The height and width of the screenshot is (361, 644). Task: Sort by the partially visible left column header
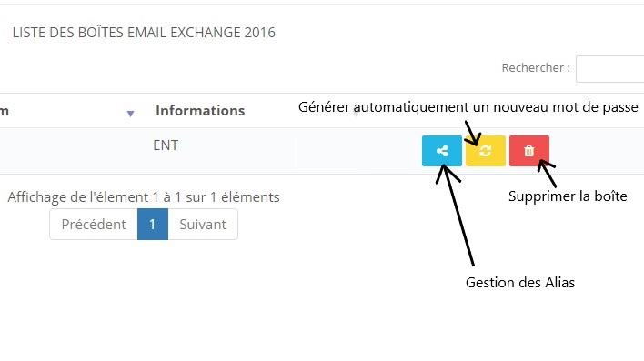coord(5,110)
